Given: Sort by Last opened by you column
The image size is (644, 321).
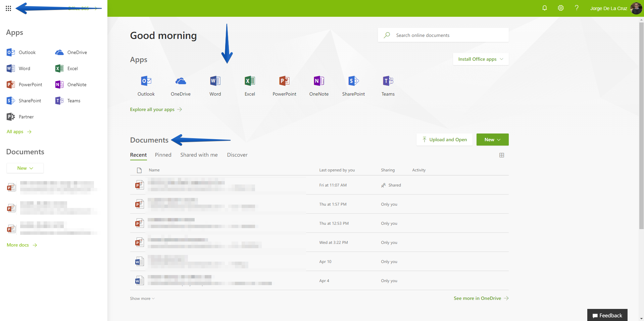Looking at the screenshot, I should point(337,170).
